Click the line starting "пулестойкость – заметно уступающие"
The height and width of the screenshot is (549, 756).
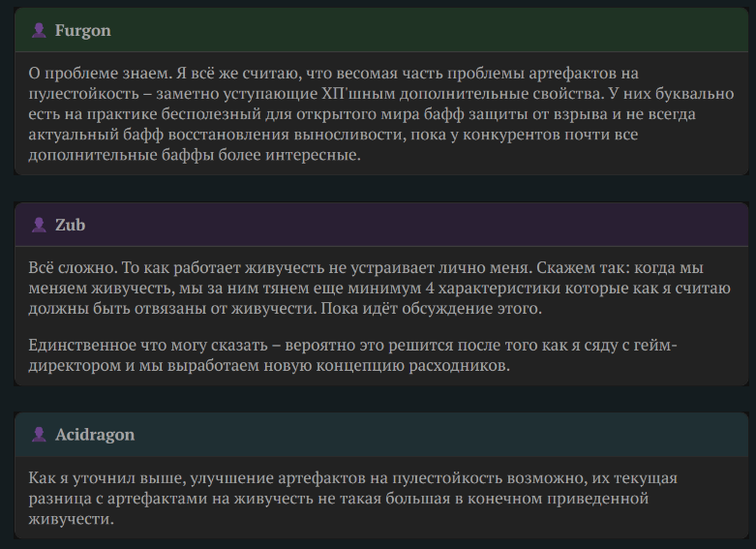[380, 94]
